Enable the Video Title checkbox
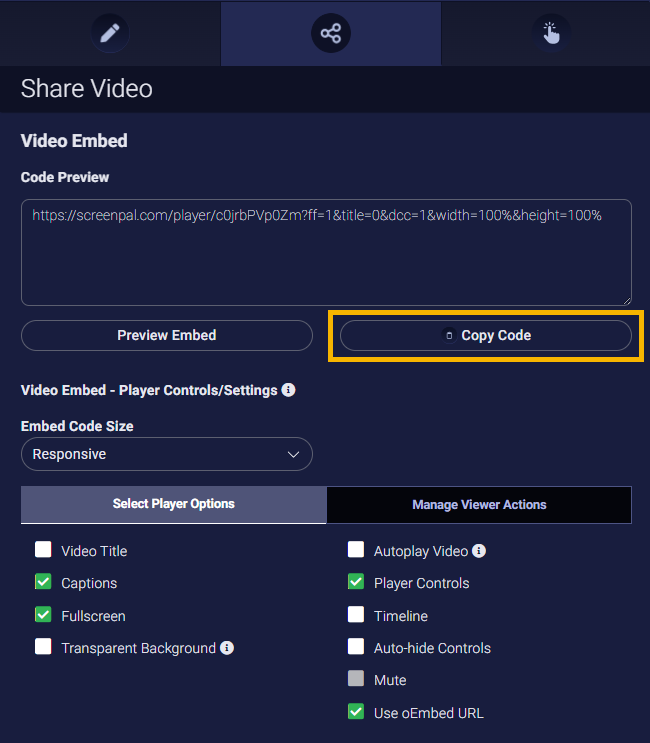The width and height of the screenshot is (650, 743). 43,550
